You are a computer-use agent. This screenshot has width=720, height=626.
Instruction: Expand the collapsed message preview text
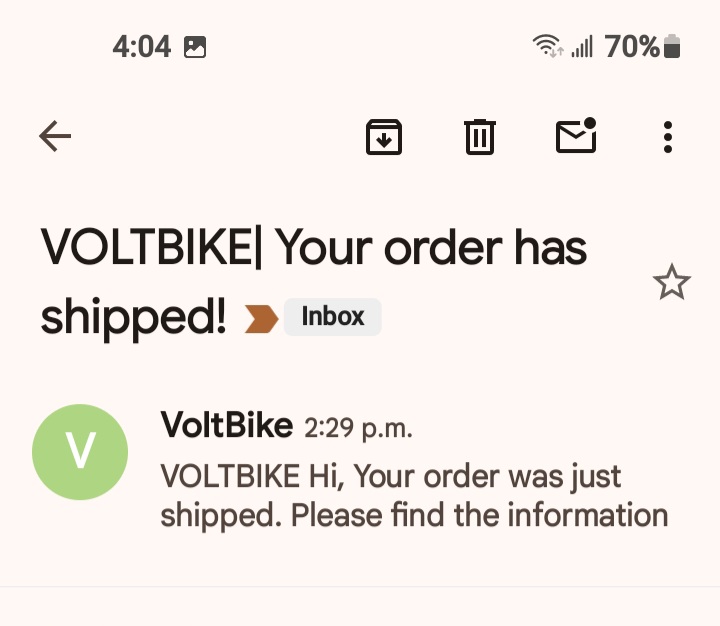pyautogui.click(x=414, y=496)
